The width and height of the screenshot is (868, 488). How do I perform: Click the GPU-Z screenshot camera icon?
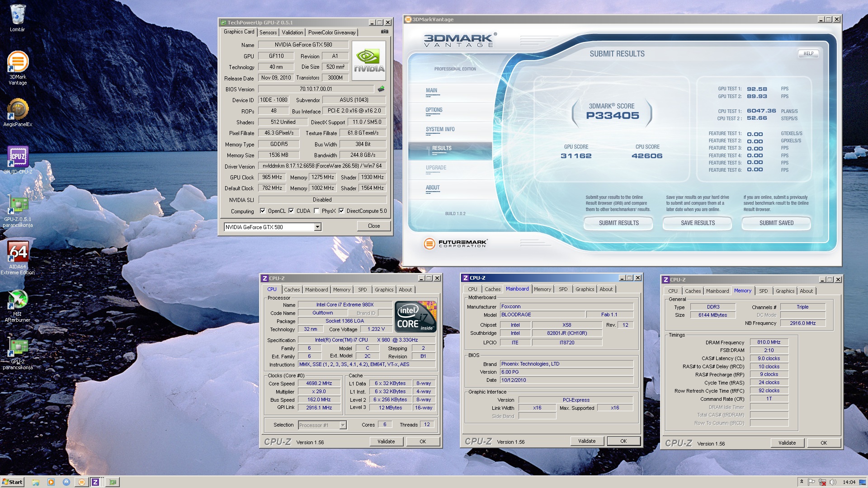pyautogui.click(x=384, y=32)
